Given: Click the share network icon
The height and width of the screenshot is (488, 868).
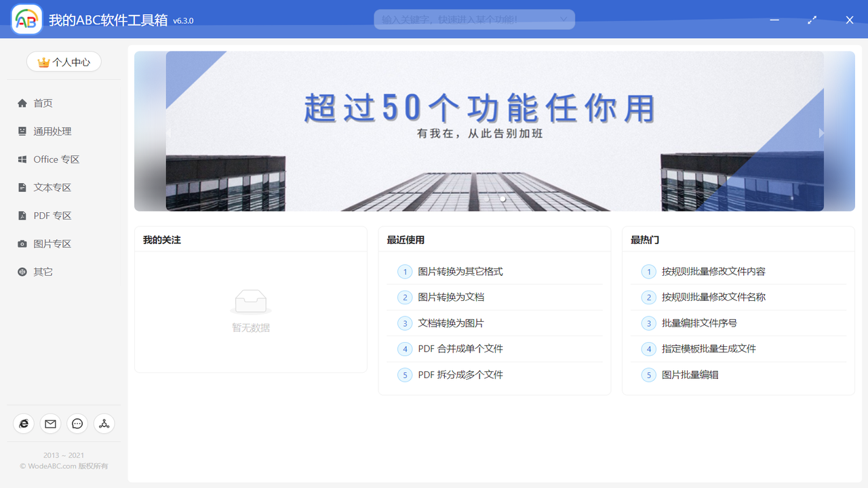Looking at the screenshot, I should click(104, 423).
